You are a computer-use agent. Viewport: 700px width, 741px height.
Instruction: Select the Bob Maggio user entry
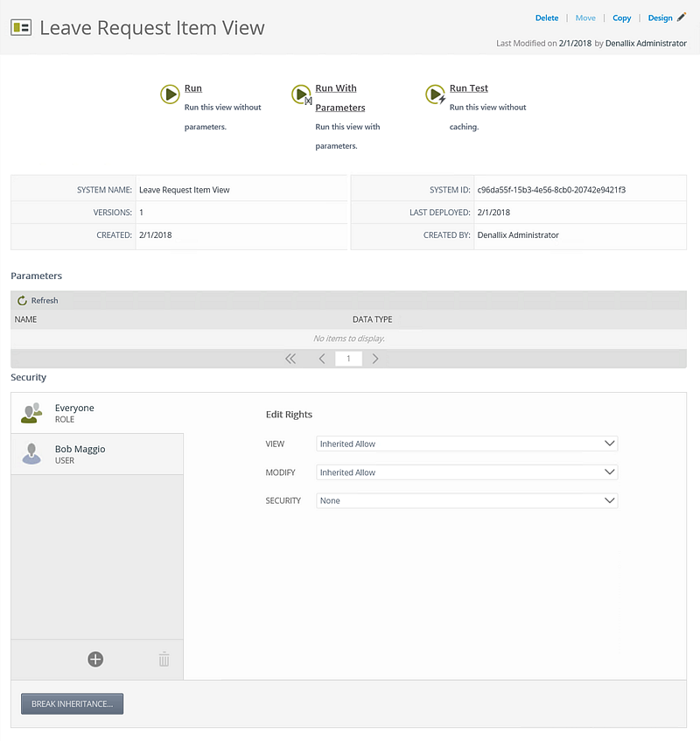coord(97,454)
